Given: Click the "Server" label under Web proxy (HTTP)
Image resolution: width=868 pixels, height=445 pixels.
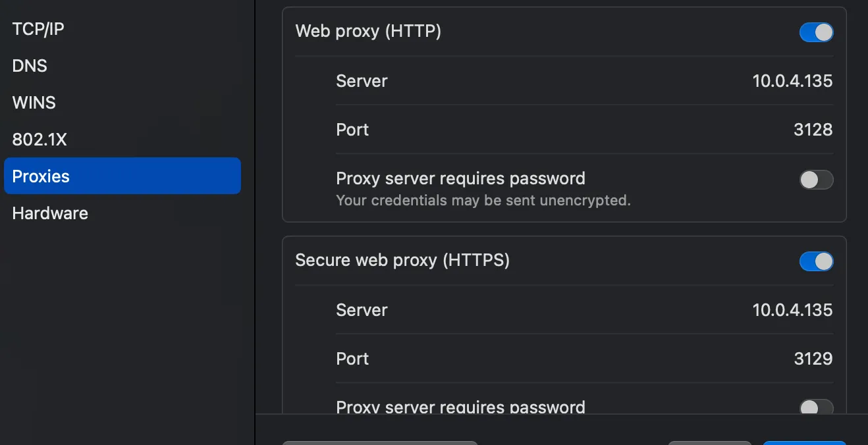Looking at the screenshot, I should 362,81.
